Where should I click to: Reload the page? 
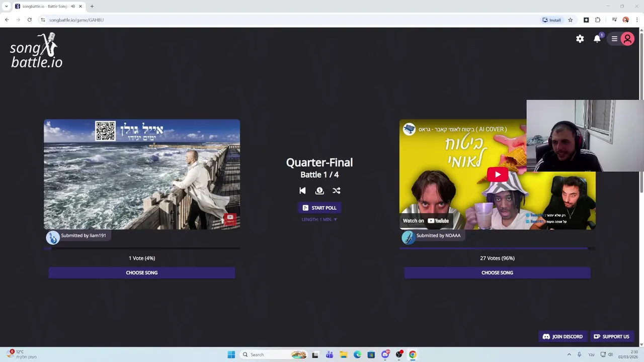30,20
